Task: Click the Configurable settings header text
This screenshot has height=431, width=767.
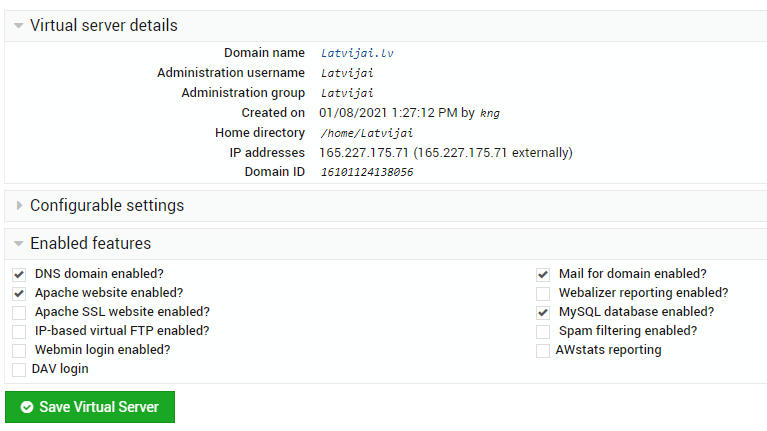Action: point(107,205)
